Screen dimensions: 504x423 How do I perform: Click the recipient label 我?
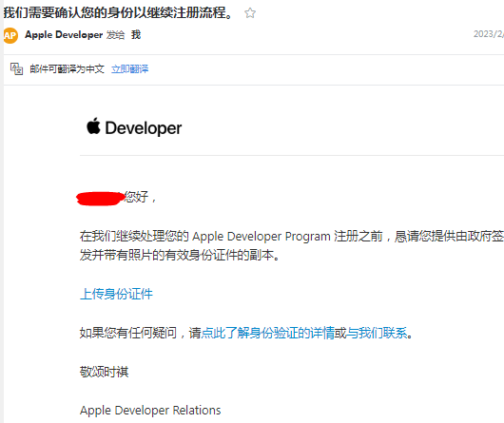136,34
